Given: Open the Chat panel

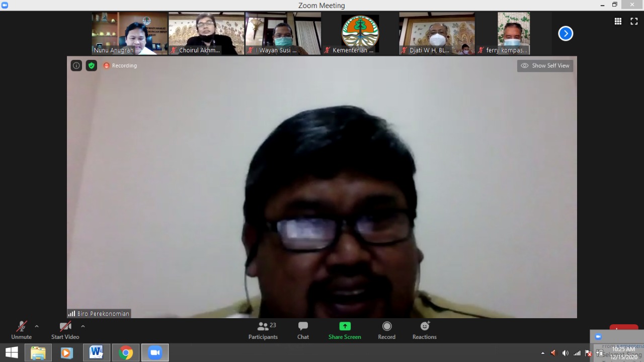Looking at the screenshot, I should tap(303, 330).
